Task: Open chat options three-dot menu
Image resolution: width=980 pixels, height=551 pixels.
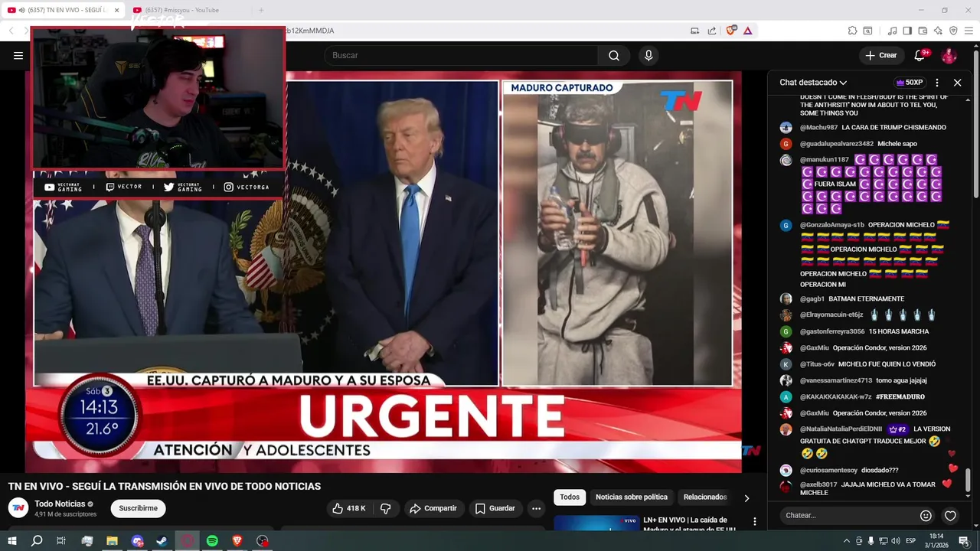Action: pyautogui.click(x=937, y=82)
